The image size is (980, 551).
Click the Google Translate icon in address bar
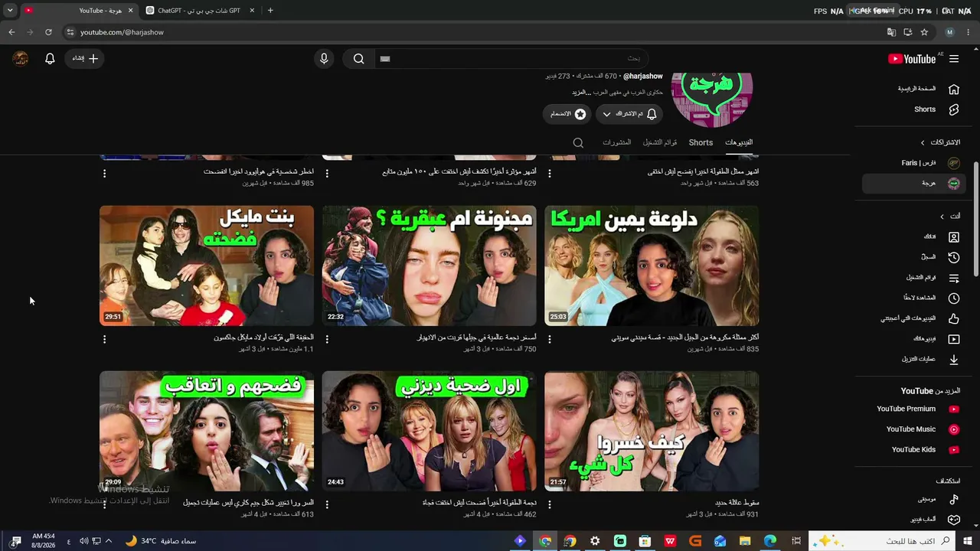click(891, 32)
